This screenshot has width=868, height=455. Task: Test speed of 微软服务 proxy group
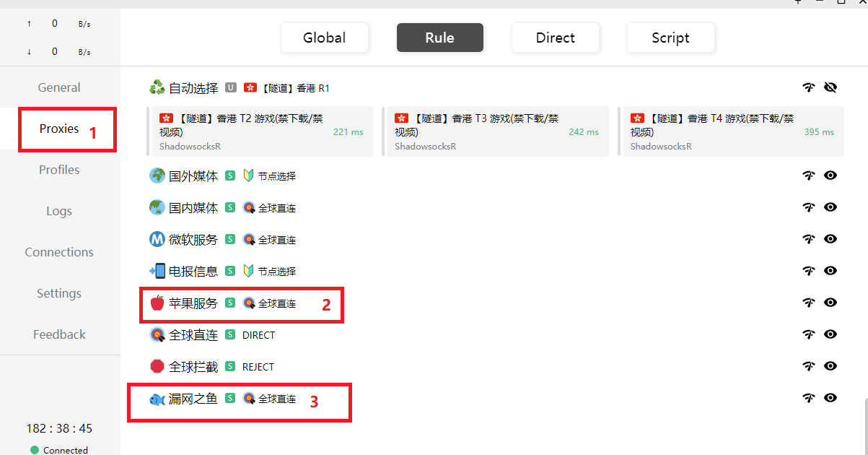click(x=809, y=239)
